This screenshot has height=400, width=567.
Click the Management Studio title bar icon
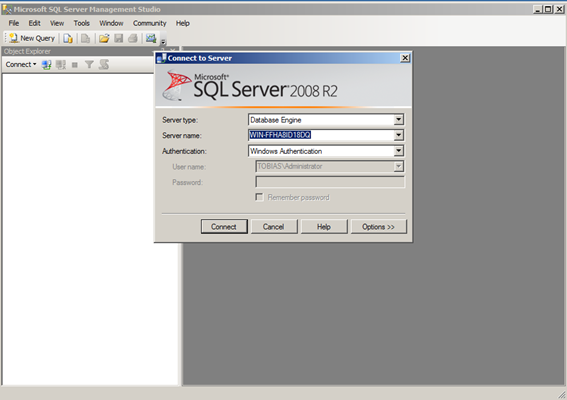7,9
